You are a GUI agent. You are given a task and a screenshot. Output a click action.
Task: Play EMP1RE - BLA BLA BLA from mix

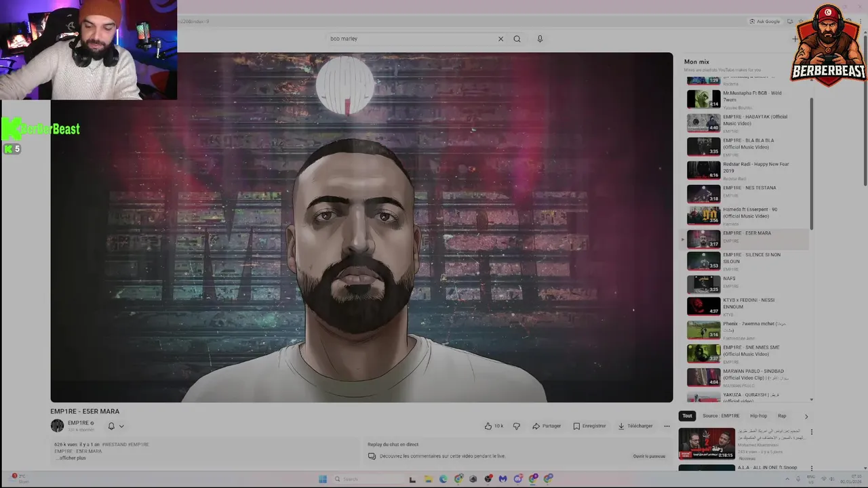(746, 146)
